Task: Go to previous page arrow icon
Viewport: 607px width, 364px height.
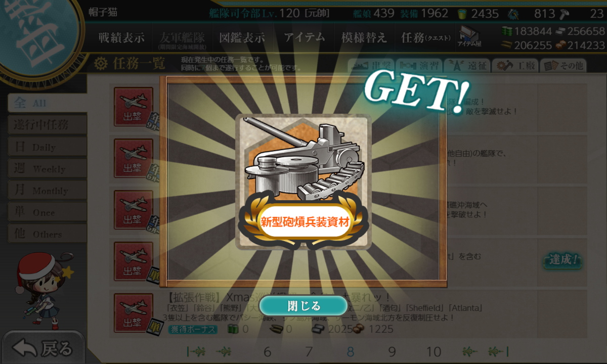Action: [223, 351]
